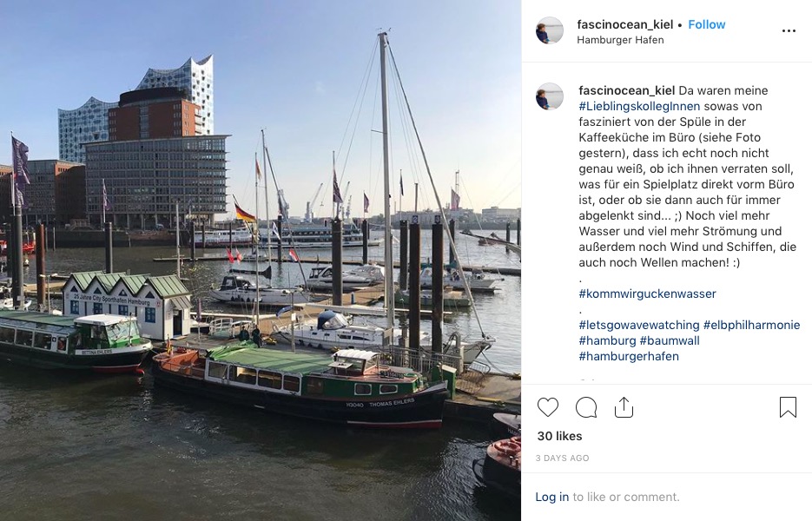The width and height of the screenshot is (812, 521).
Task: Open the #hamburgerhafen hashtag
Action: tap(629, 356)
